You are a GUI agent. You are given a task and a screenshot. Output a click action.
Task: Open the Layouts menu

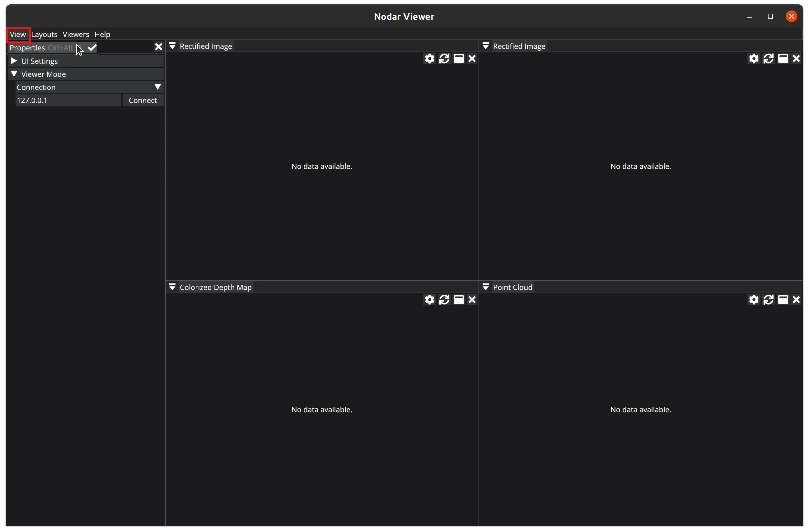tap(44, 34)
